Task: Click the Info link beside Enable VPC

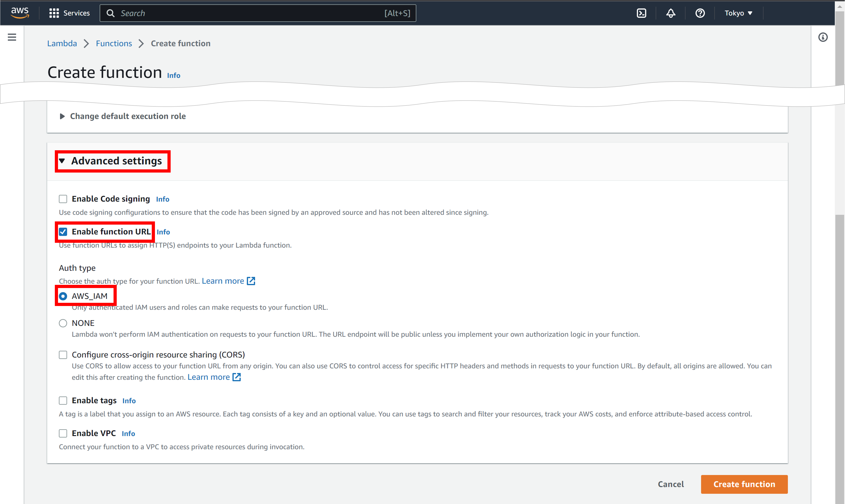Action: click(128, 433)
